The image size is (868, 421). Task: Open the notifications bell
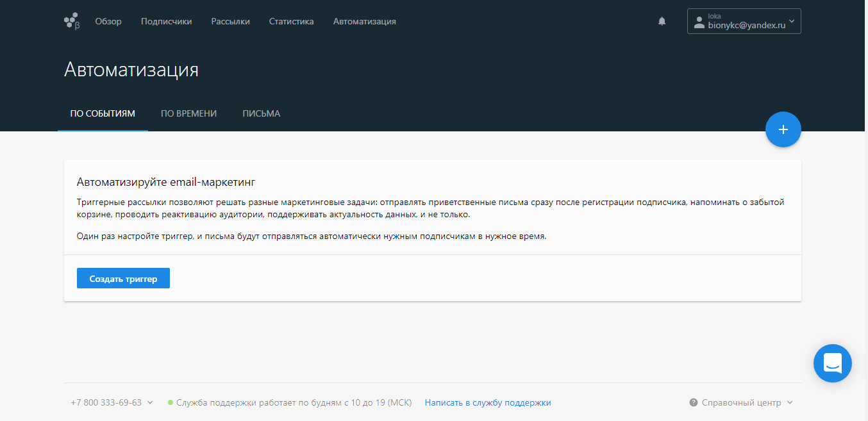pyautogui.click(x=662, y=21)
